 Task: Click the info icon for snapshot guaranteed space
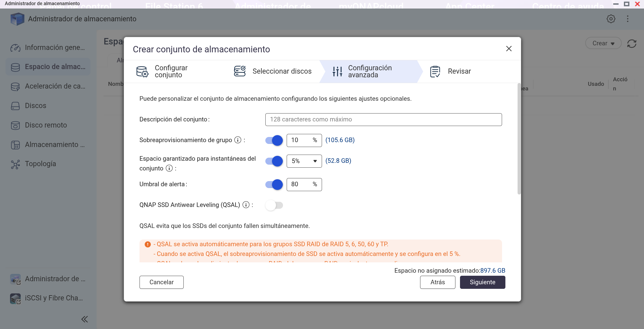[x=169, y=168]
